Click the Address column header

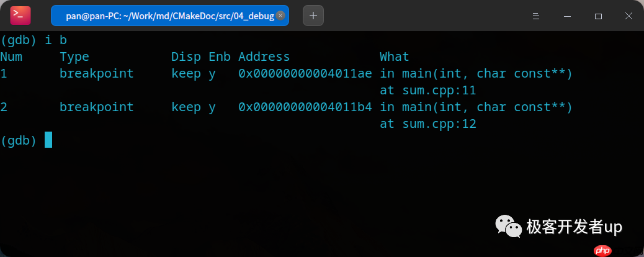[x=264, y=57]
